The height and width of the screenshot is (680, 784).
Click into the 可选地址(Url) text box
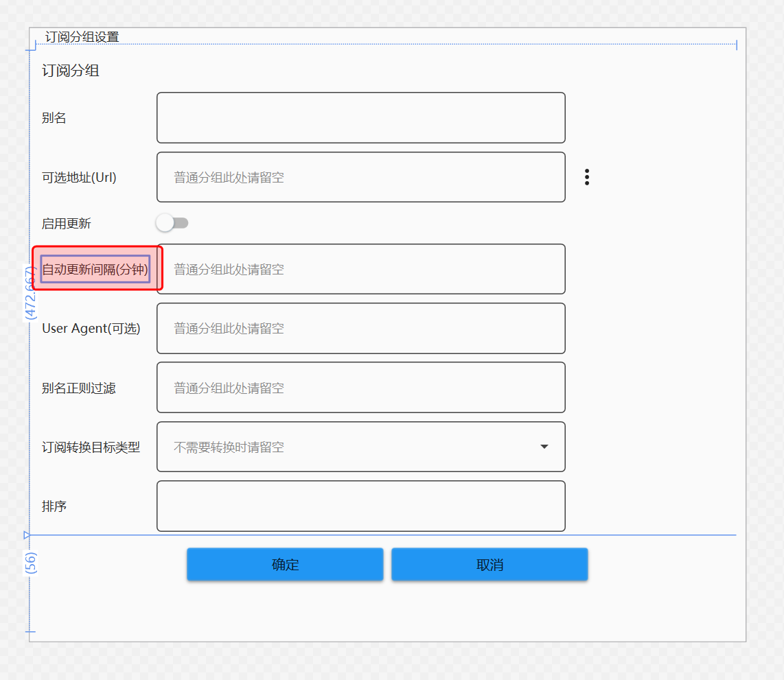(x=360, y=177)
